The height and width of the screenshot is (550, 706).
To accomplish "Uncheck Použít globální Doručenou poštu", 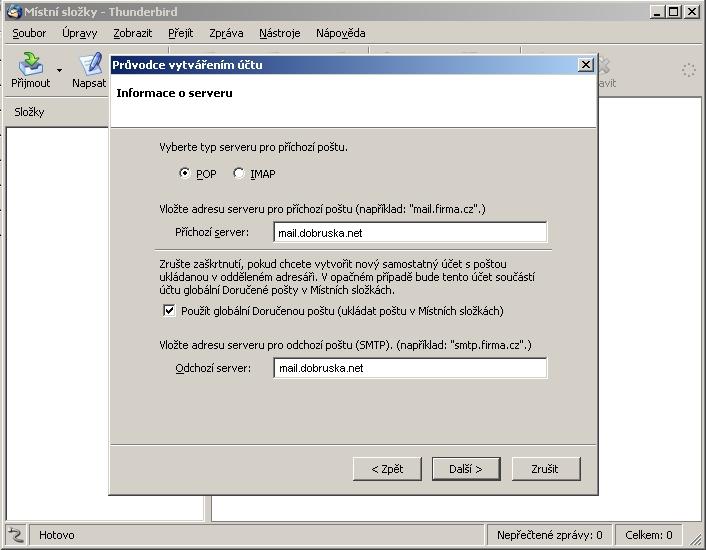I will click(x=169, y=311).
